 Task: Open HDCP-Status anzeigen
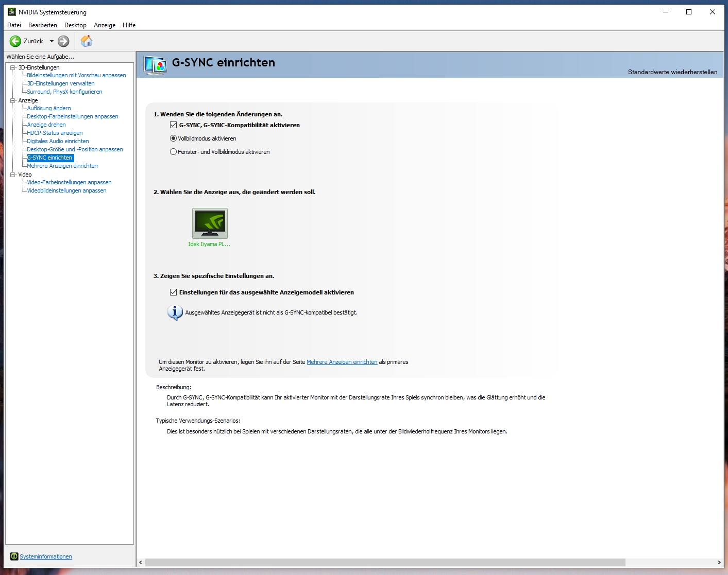(55, 133)
